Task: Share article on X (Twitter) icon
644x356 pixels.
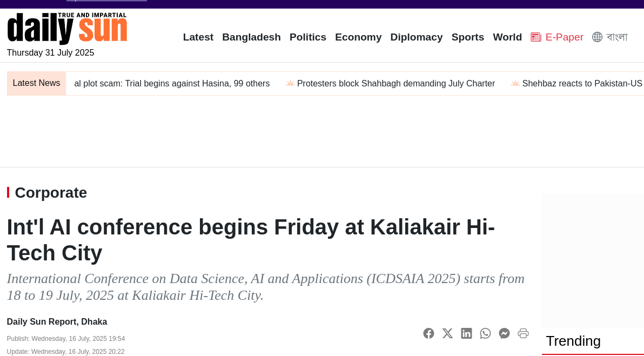Action: (447, 333)
